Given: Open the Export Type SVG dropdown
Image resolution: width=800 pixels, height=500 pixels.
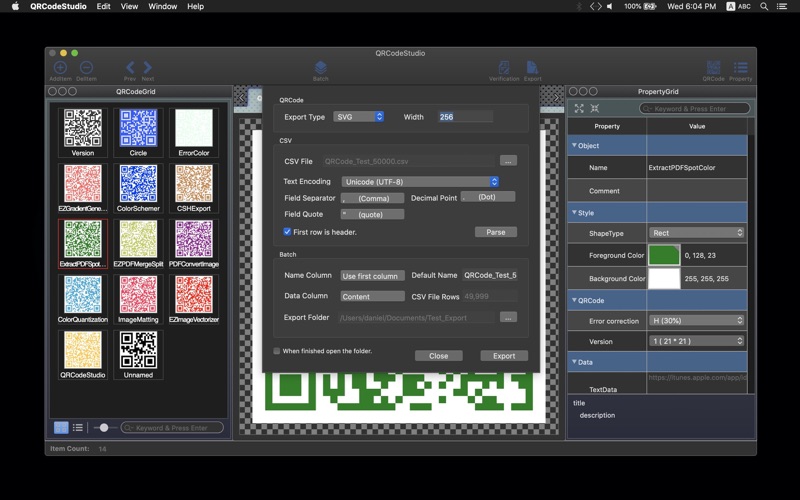Looking at the screenshot, I should click(359, 117).
